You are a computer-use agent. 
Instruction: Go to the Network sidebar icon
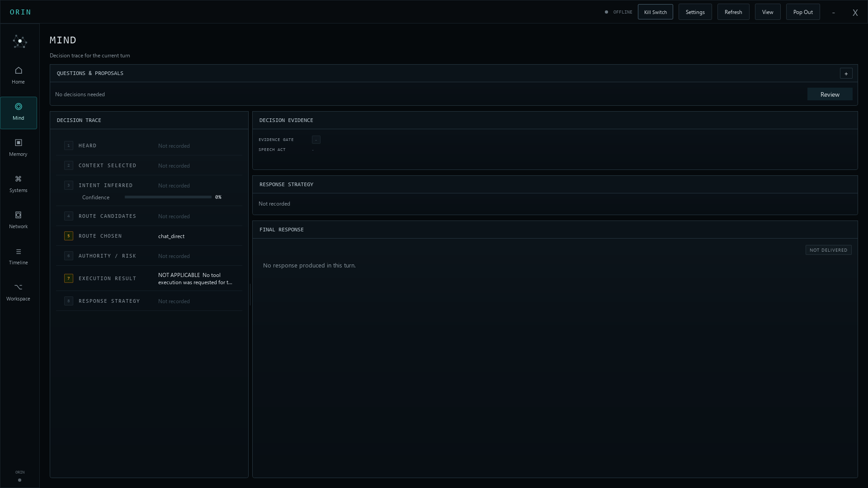18,215
